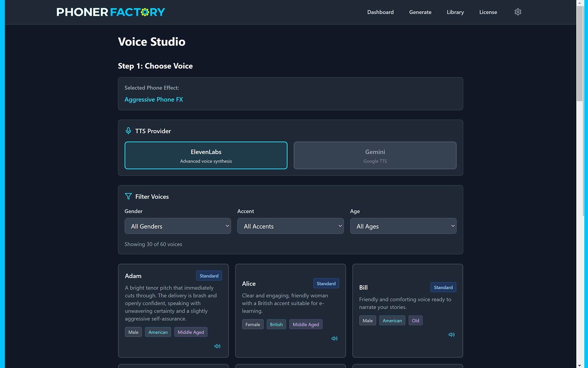Navigate to the Library page

pos(455,12)
